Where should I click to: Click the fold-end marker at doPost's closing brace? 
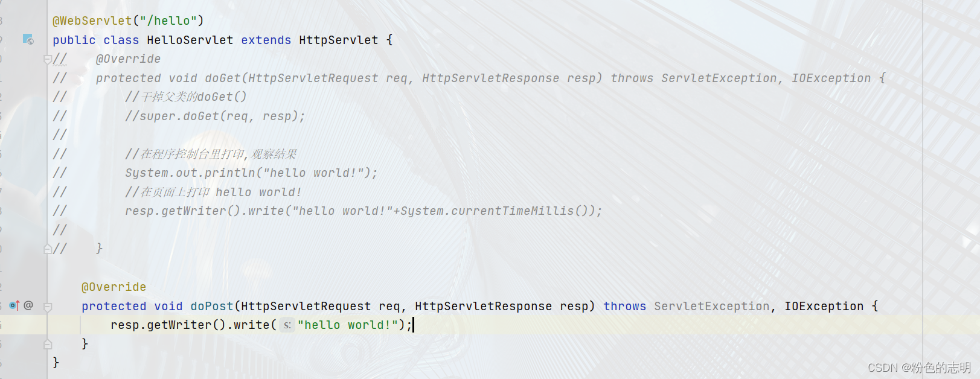(x=48, y=344)
